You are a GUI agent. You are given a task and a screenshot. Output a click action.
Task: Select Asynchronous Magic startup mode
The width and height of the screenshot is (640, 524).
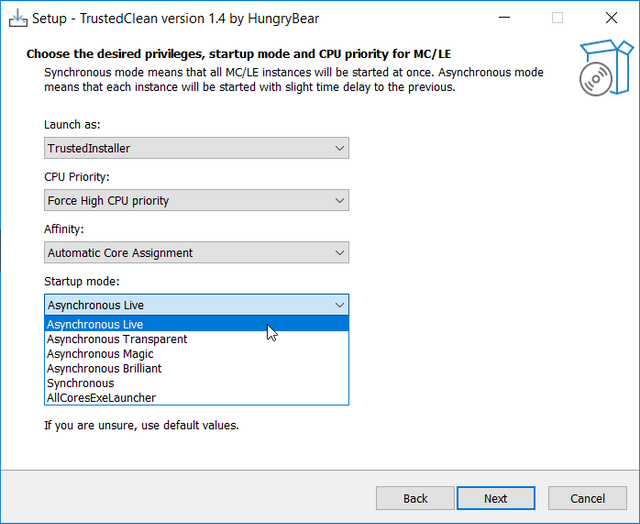(100, 354)
